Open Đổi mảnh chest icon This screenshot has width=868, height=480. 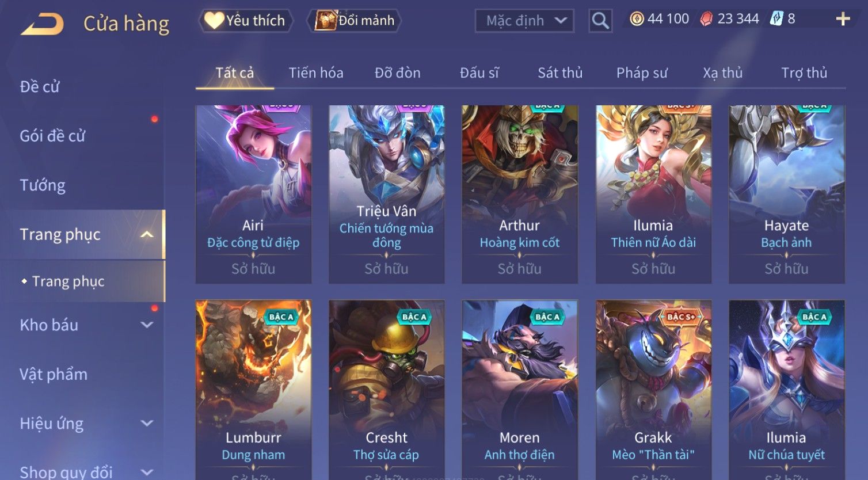click(x=325, y=21)
